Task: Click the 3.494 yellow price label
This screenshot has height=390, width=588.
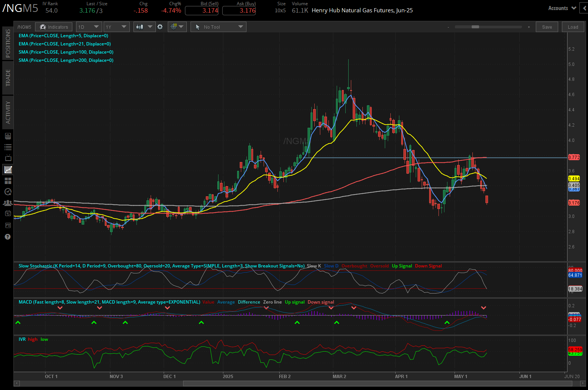Action: tap(574, 178)
